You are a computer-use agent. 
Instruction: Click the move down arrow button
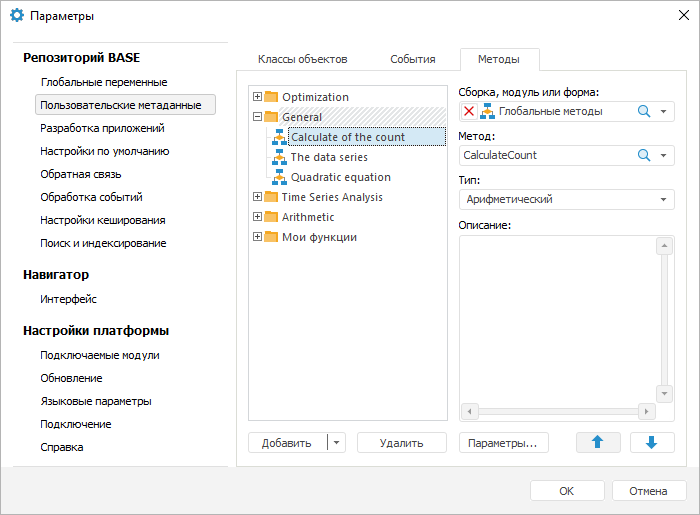pos(652,442)
